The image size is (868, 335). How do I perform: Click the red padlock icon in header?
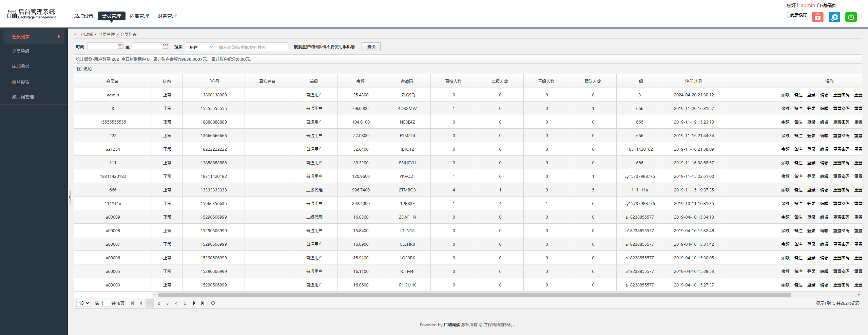click(x=817, y=17)
